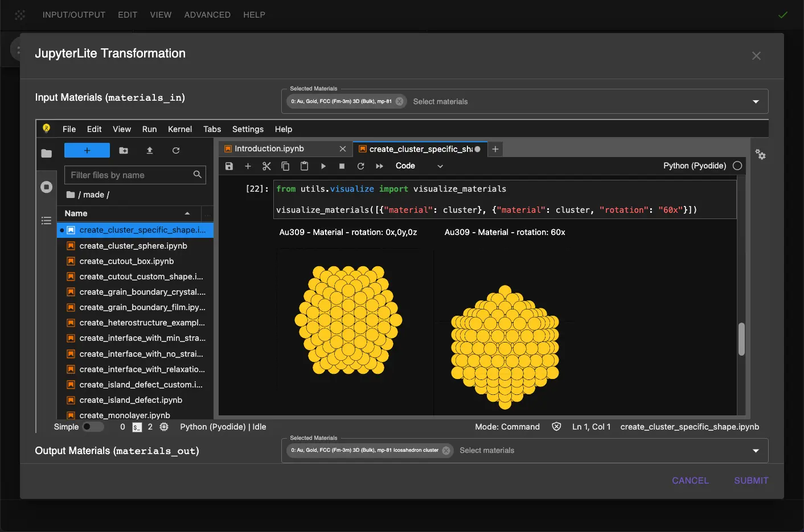Save the notebook using the save icon

point(229,166)
